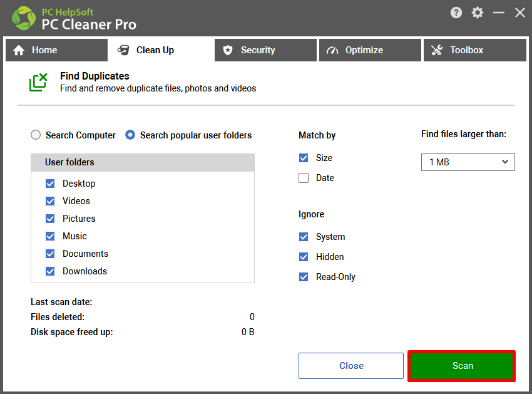Screen dimensions: 532x394
Task: Minimize the PC Cleaner Pro window
Action: 498,13
